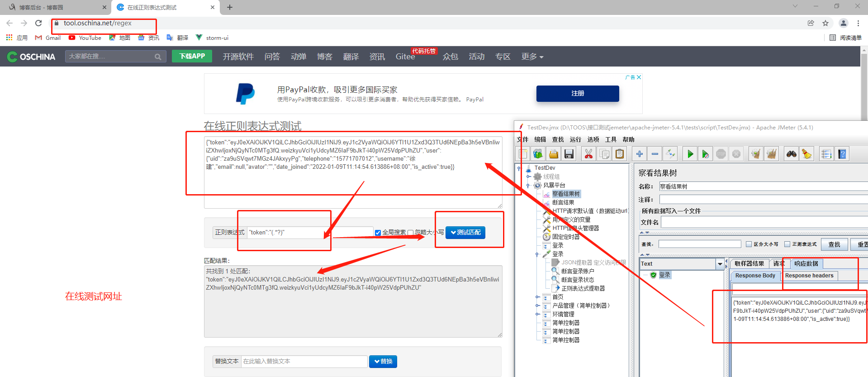868x377 pixels.
Task: Click the OSCHINA search magnifier icon
Action: click(158, 57)
